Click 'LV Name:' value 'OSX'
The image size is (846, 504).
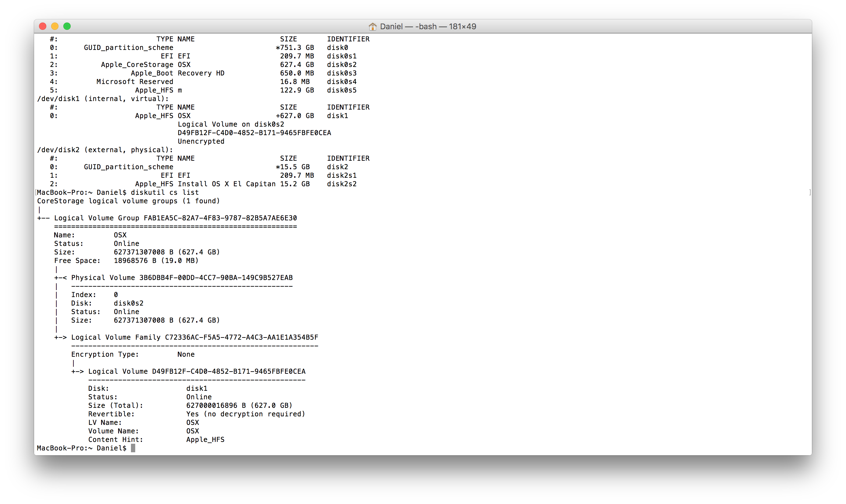(193, 422)
